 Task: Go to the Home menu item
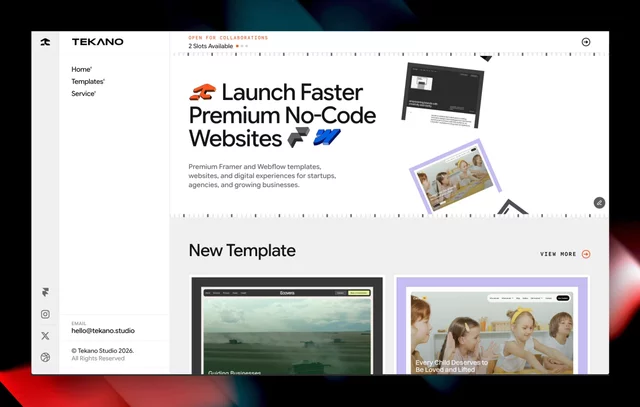[82, 69]
